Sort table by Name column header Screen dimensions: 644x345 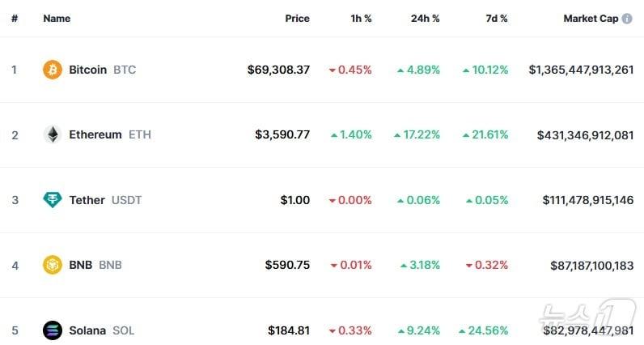click(x=57, y=19)
